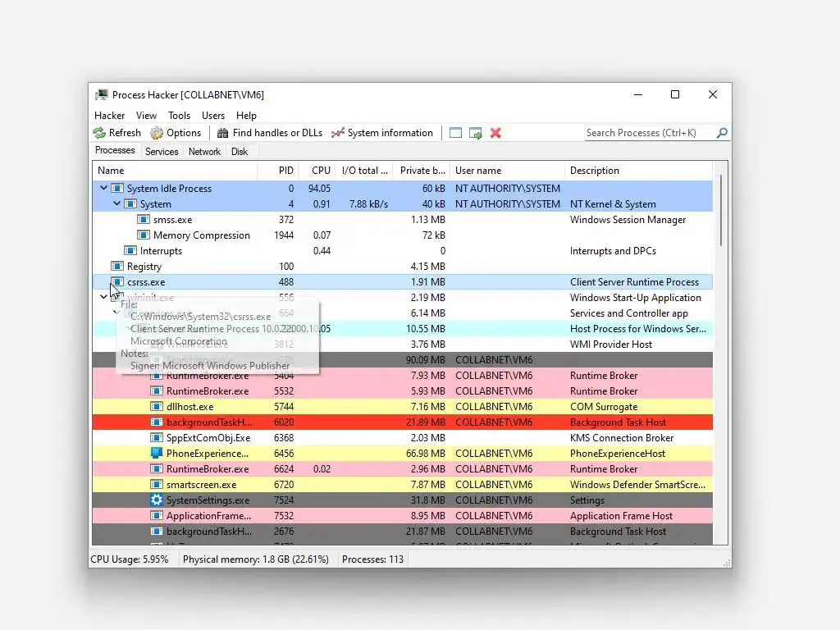Collapse the wininit.exe tree node
Image resolution: width=840 pixels, height=630 pixels.
pyautogui.click(x=103, y=297)
